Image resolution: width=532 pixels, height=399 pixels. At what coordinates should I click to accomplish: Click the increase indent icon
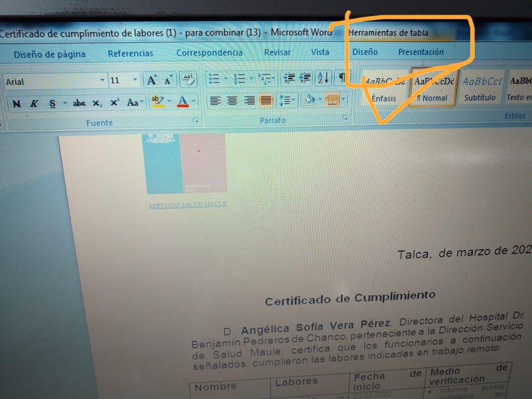(306, 78)
